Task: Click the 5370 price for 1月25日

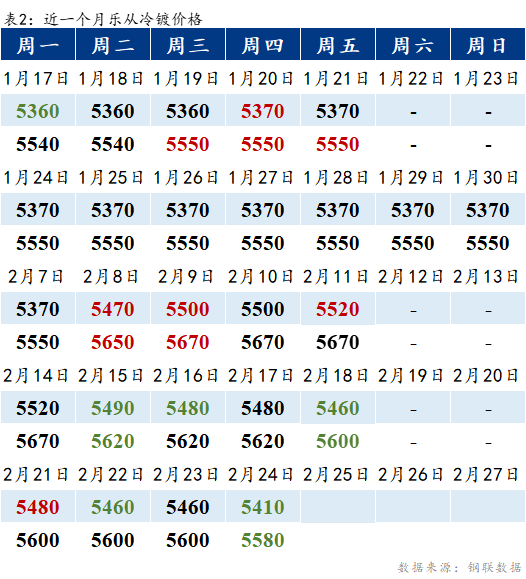Action: [113, 210]
